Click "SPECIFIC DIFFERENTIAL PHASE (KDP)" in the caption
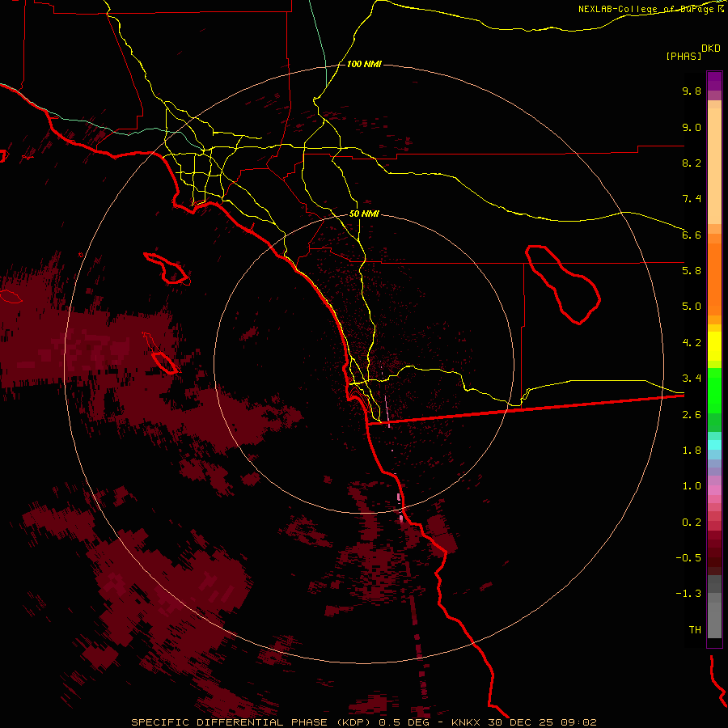This screenshot has height=728, width=728. click(252, 722)
